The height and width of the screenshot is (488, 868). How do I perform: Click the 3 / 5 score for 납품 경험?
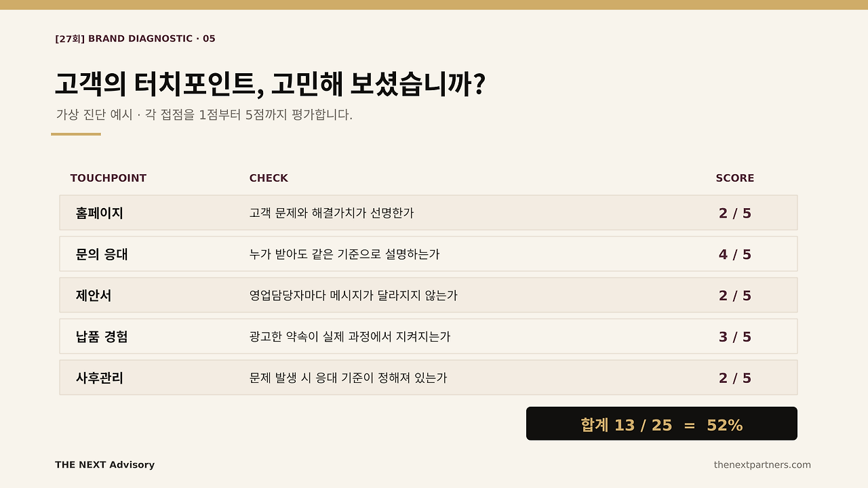point(735,337)
